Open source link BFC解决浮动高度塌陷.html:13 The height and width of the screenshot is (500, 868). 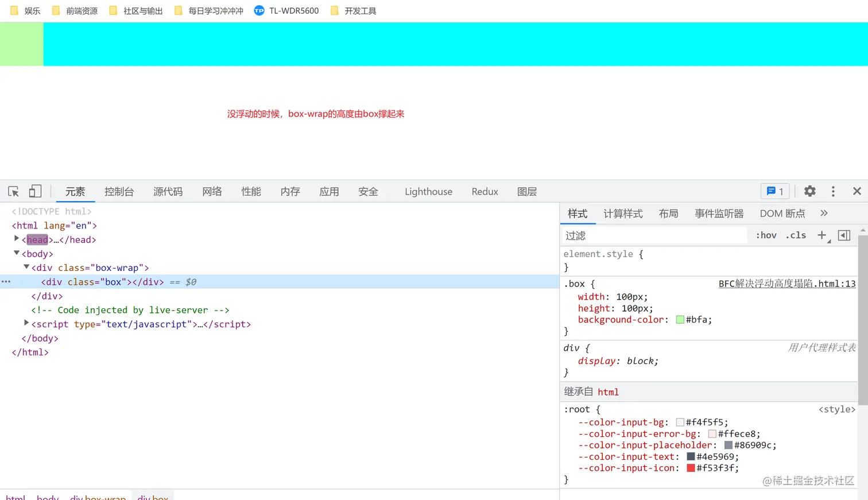(787, 284)
